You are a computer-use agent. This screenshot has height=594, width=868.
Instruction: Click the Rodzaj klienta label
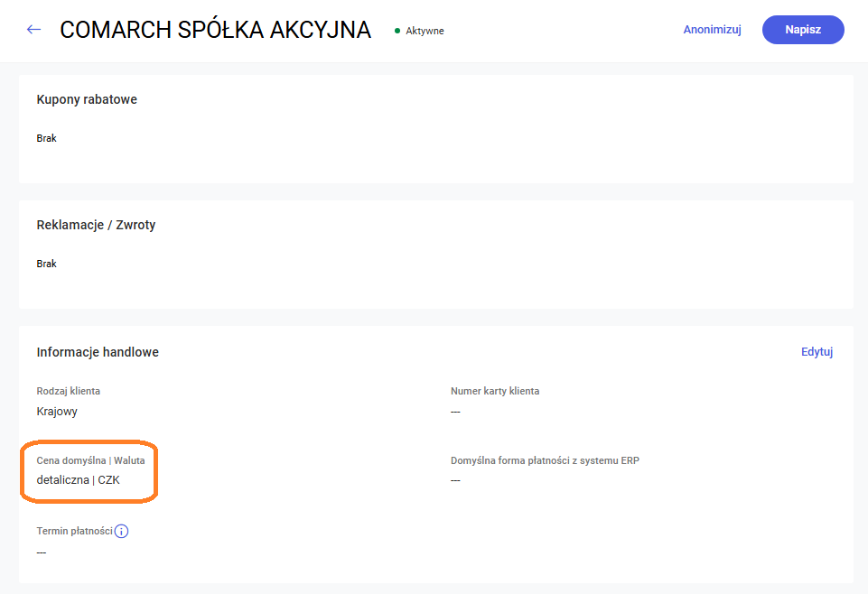68,391
